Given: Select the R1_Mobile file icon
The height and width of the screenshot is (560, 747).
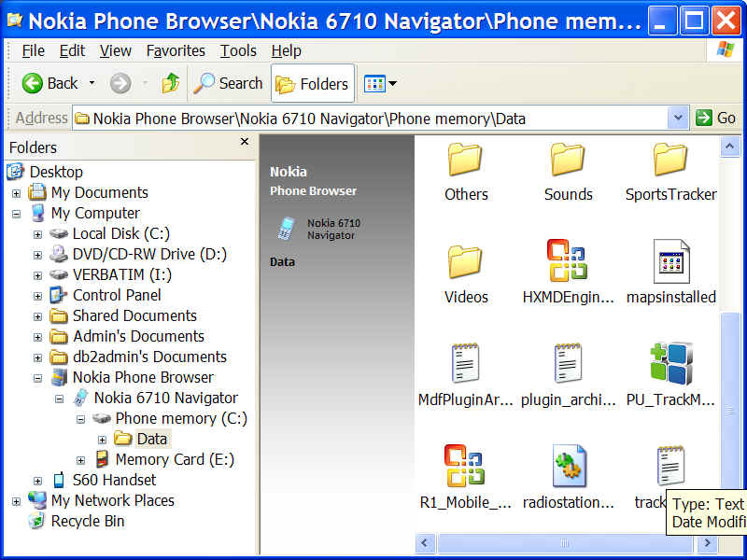Looking at the screenshot, I should click(465, 466).
